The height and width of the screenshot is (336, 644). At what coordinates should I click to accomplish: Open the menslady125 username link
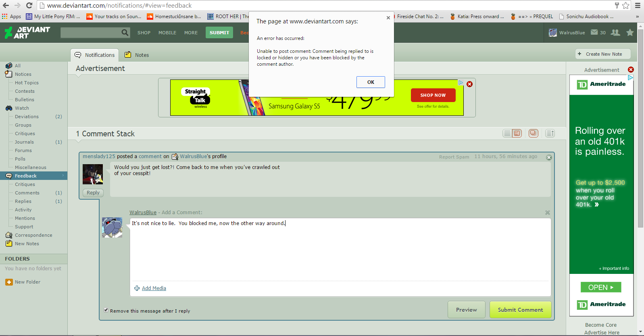tap(99, 157)
